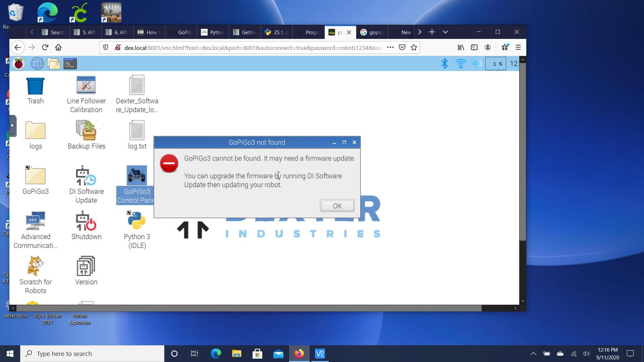Viewport: 644px width, 362px height.
Task: Expand the list all tabs dropdown
Action: [445, 32]
